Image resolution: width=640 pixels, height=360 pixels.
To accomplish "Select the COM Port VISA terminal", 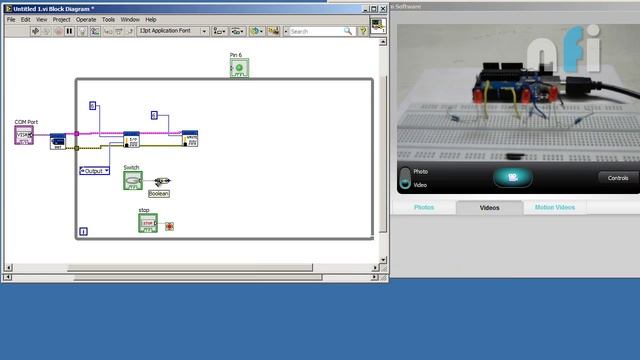I will pyautogui.click(x=24, y=135).
